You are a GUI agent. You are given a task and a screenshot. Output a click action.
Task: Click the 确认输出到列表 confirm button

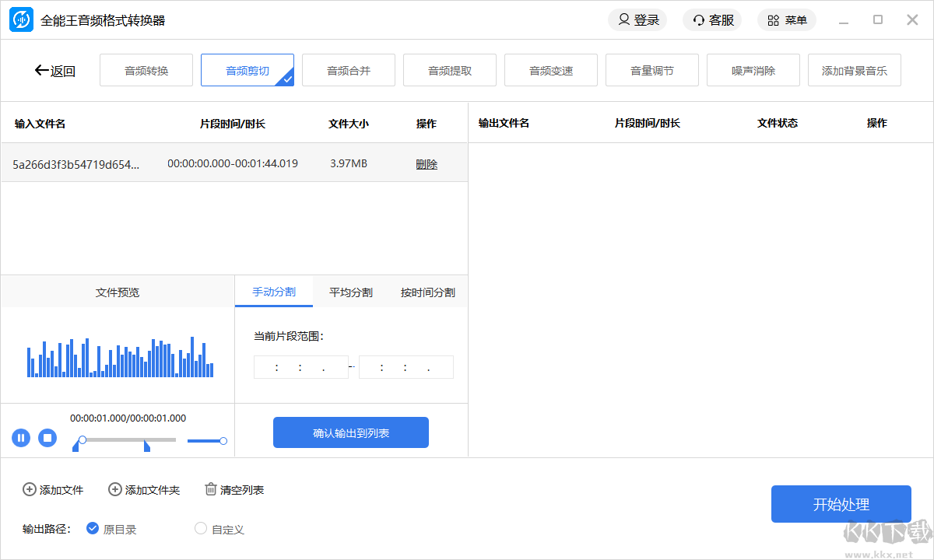click(x=350, y=432)
